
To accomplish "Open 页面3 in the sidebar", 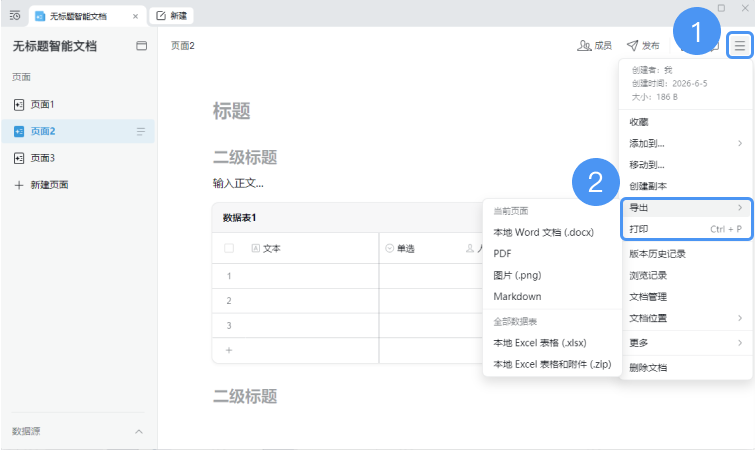I will (x=78, y=158).
